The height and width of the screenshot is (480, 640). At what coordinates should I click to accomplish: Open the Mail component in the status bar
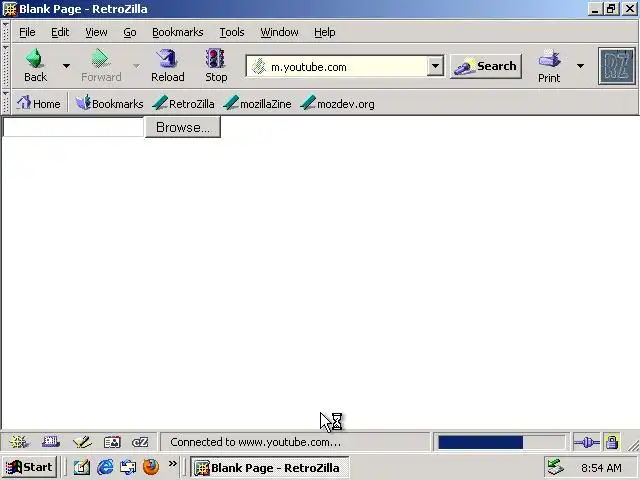[x=51, y=442]
